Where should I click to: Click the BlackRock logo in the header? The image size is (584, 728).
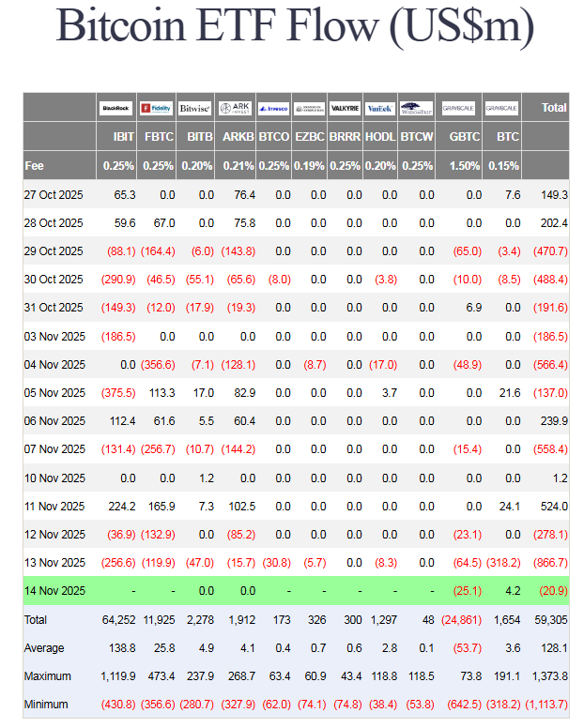(116, 109)
